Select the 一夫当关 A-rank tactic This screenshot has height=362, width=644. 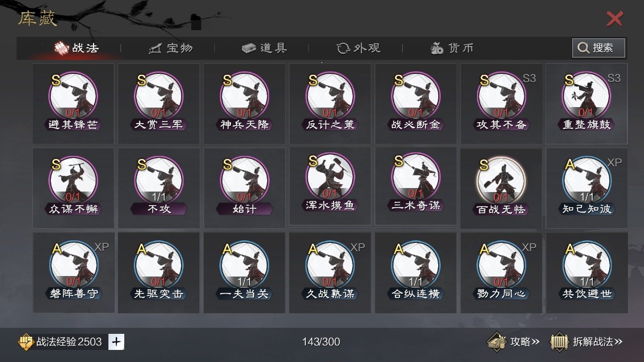tap(244, 273)
